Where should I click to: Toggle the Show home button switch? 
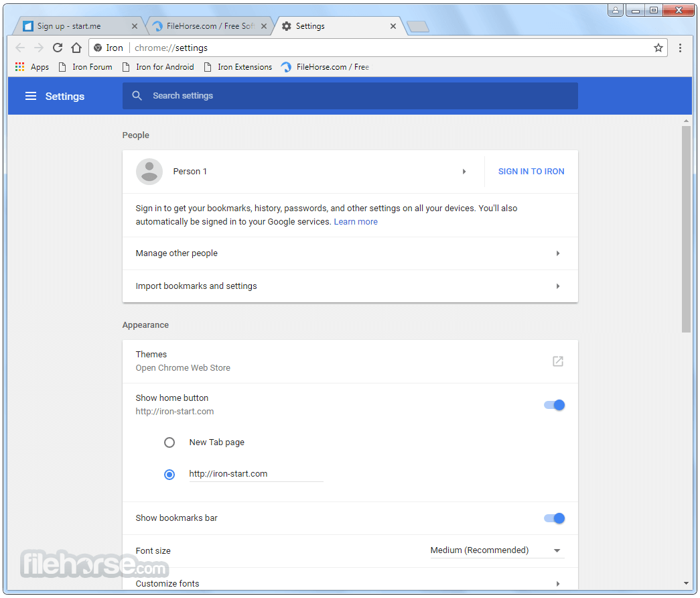pos(554,405)
